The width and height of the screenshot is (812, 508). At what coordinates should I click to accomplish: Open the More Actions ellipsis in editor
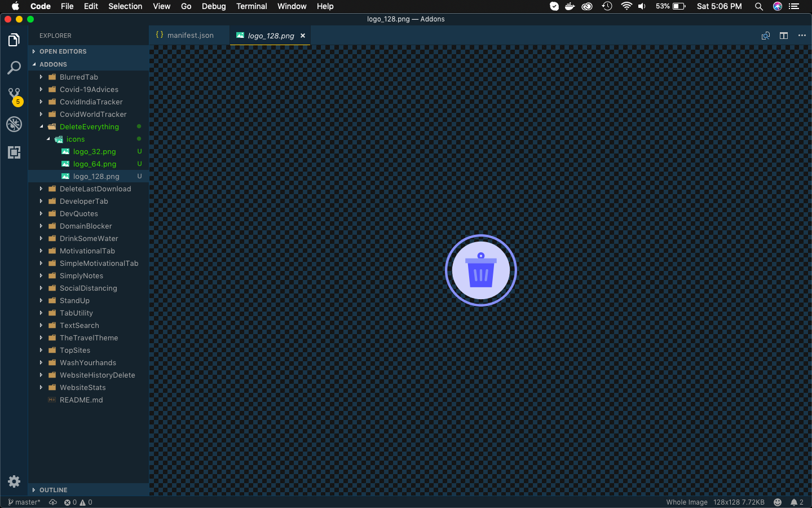802,36
